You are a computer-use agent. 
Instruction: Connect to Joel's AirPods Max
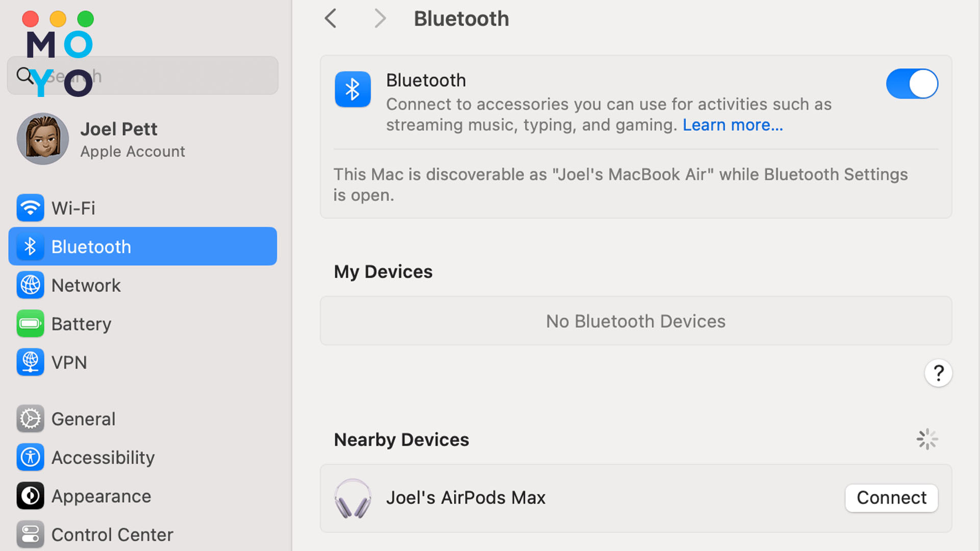pos(891,498)
